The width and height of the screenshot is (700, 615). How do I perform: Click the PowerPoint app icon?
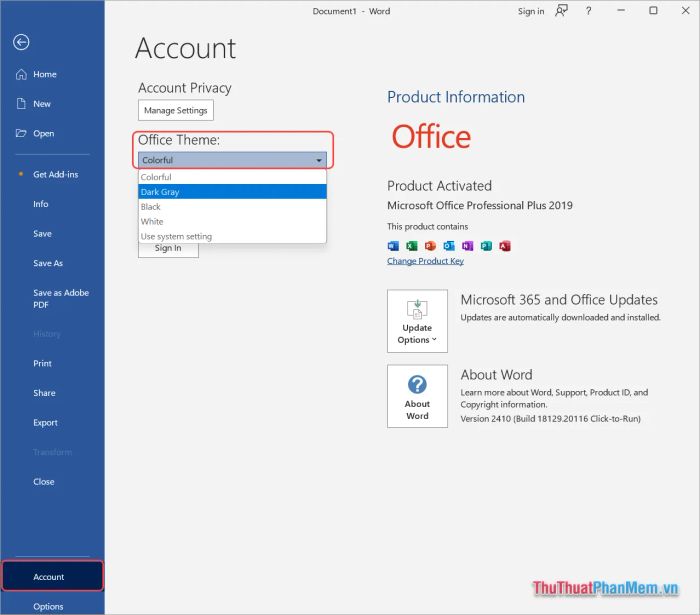click(430, 246)
